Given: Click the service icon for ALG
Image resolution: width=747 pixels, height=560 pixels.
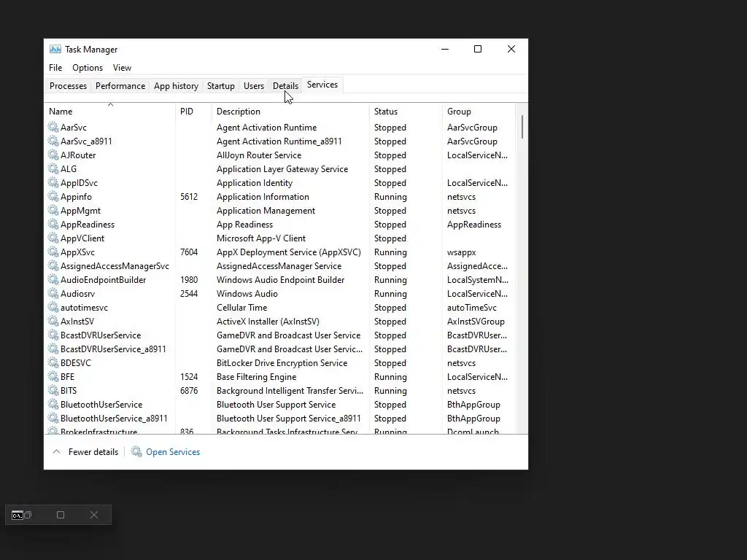Looking at the screenshot, I should [x=53, y=168].
